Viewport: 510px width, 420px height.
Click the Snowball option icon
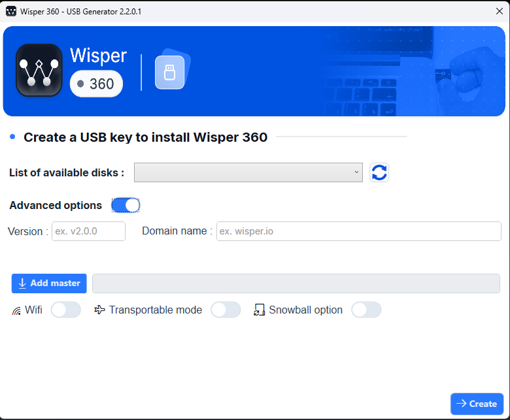click(259, 310)
